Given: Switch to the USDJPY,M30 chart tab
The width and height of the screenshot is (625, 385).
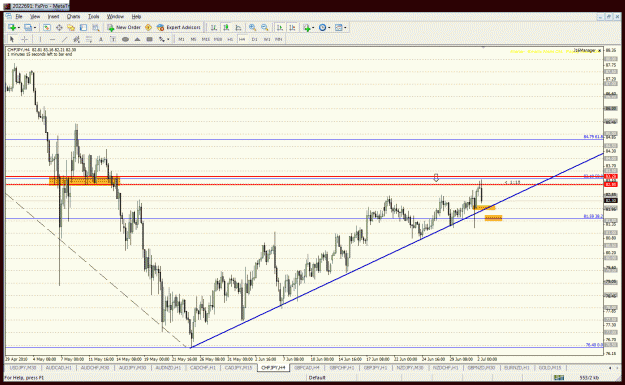Looking at the screenshot, I should tap(23, 367).
